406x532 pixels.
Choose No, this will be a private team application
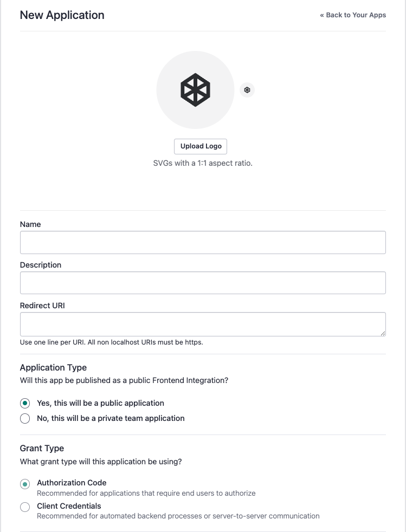tap(25, 418)
